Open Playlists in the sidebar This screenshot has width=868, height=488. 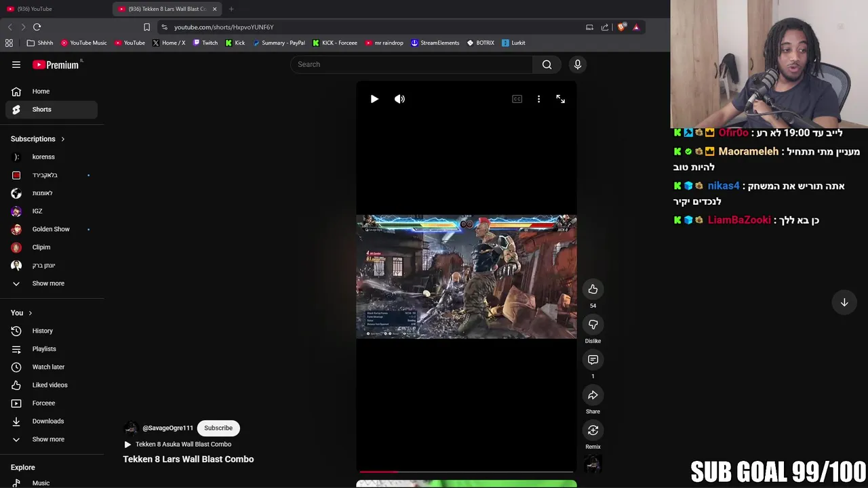(x=52, y=349)
